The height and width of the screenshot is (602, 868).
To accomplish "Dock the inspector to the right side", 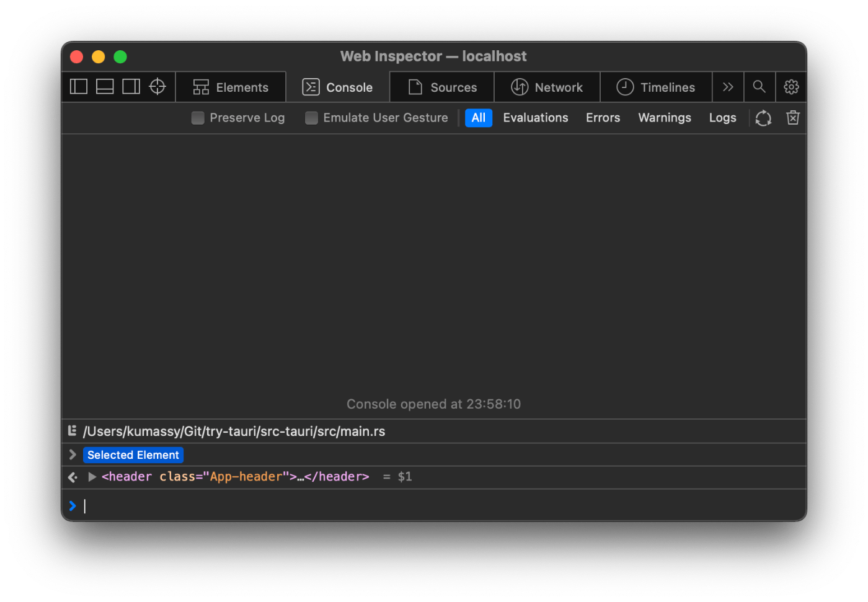I will [x=131, y=87].
